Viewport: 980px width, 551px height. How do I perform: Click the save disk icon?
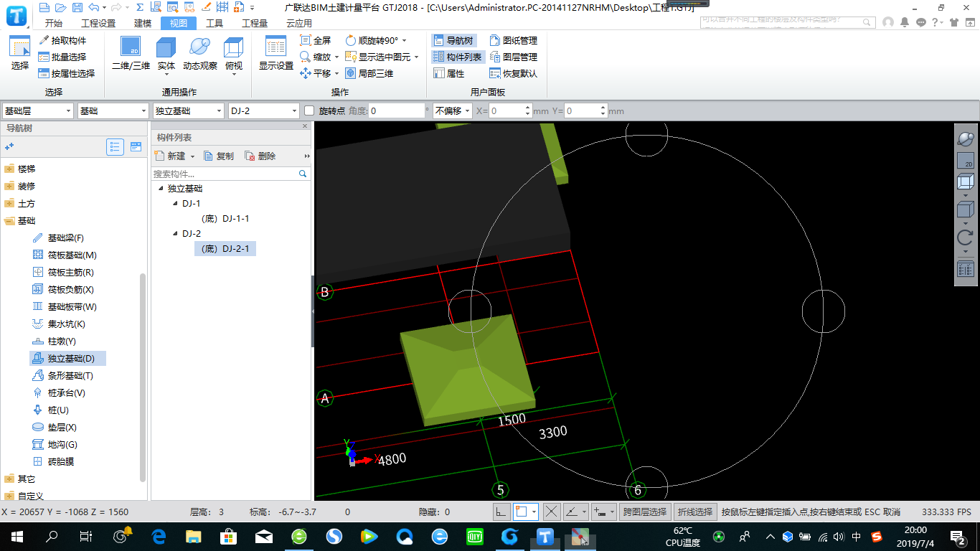tap(77, 7)
